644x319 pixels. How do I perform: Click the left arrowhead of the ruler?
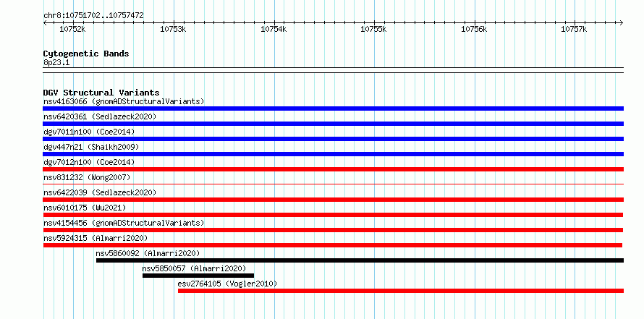click(x=45, y=22)
